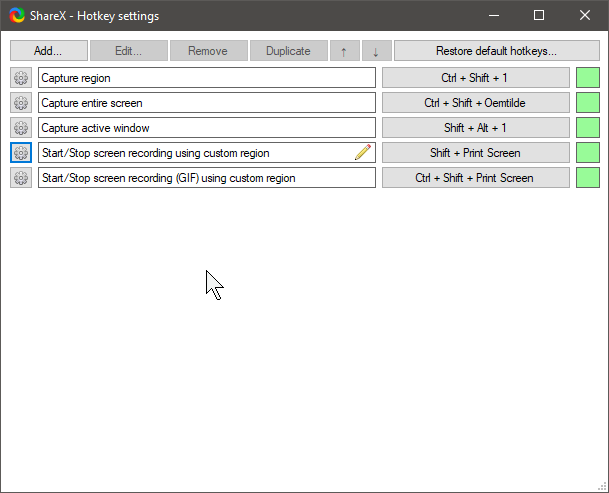Click the pencil edit icon in recording row
The height and width of the screenshot is (493, 609).
pos(363,153)
